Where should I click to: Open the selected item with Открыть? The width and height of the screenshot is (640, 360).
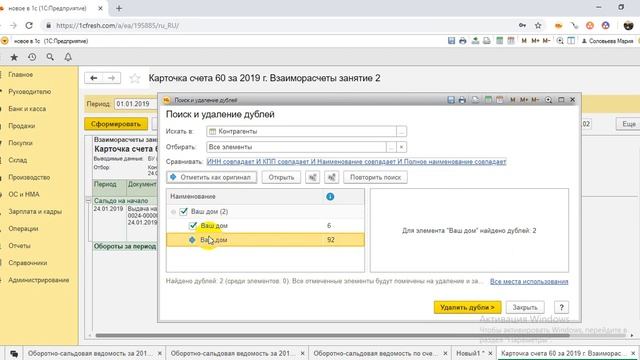point(281,177)
